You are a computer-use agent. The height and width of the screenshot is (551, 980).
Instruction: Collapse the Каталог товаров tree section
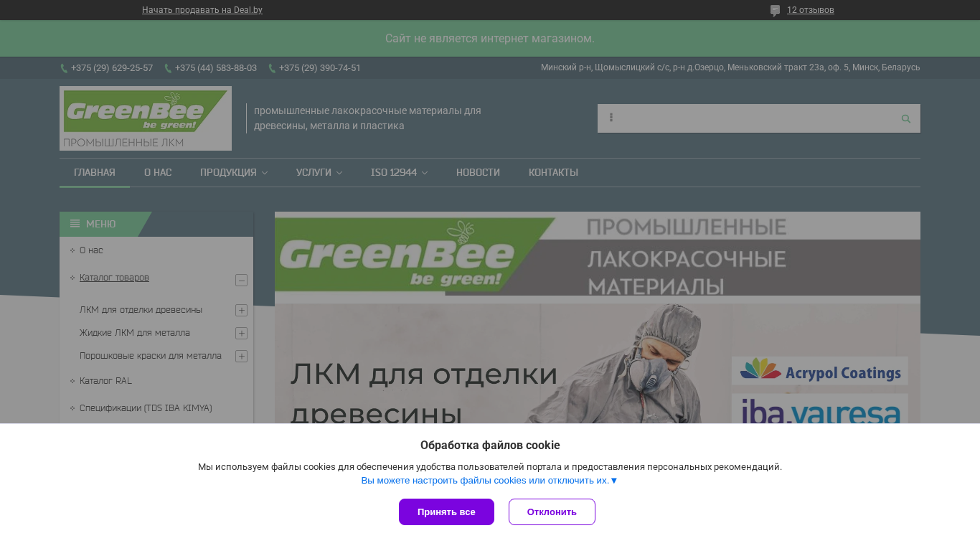pos(241,281)
